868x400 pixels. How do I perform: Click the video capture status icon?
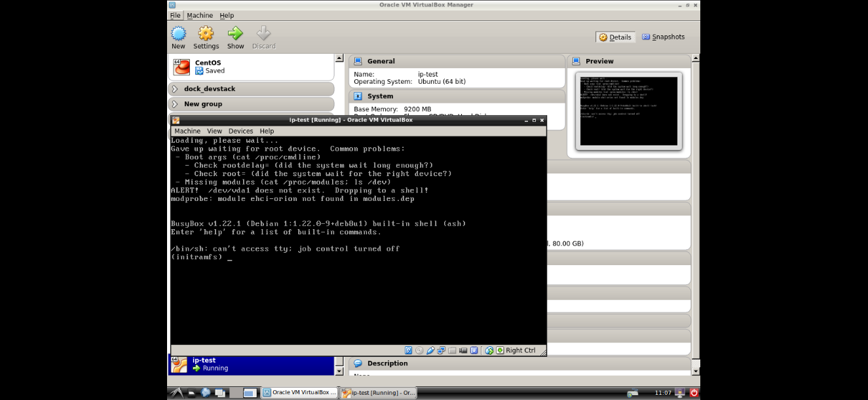[463, 350]
